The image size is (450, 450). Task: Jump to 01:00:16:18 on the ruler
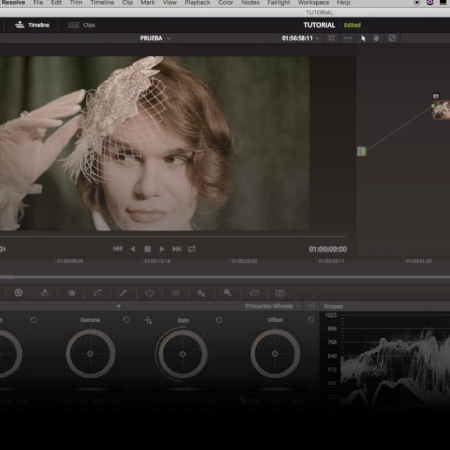tap(157, 261)
